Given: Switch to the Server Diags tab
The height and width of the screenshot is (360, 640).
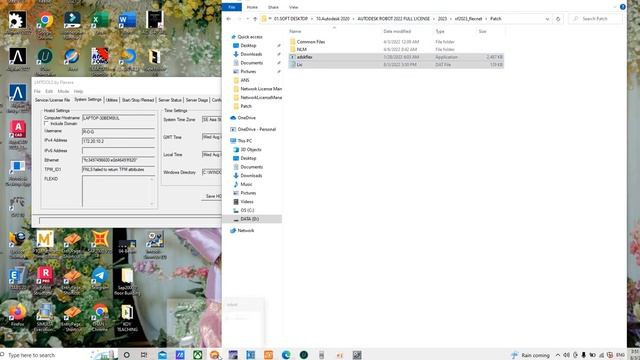Looking at the screenshot, I should (x=197, y=100).
